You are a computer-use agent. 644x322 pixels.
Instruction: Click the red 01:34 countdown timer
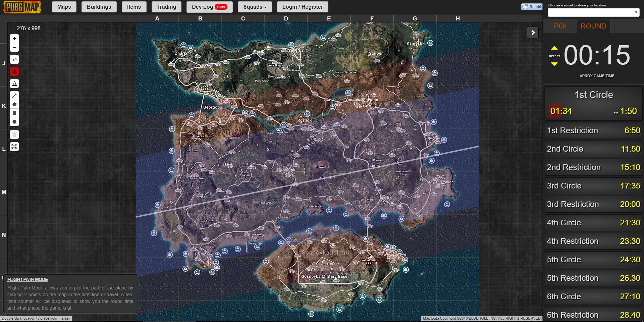tap(561, 111)
